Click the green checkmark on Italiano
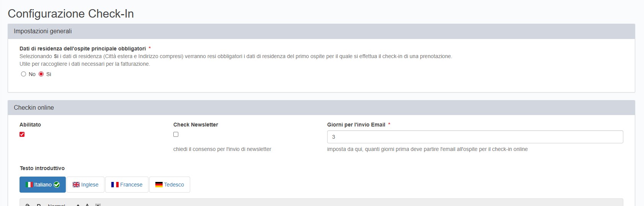 (57, 185)
